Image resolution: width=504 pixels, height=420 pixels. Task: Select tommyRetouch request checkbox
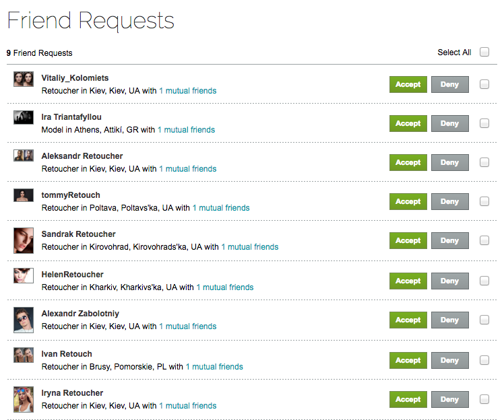pyautogui.click(x=484, y=201)
